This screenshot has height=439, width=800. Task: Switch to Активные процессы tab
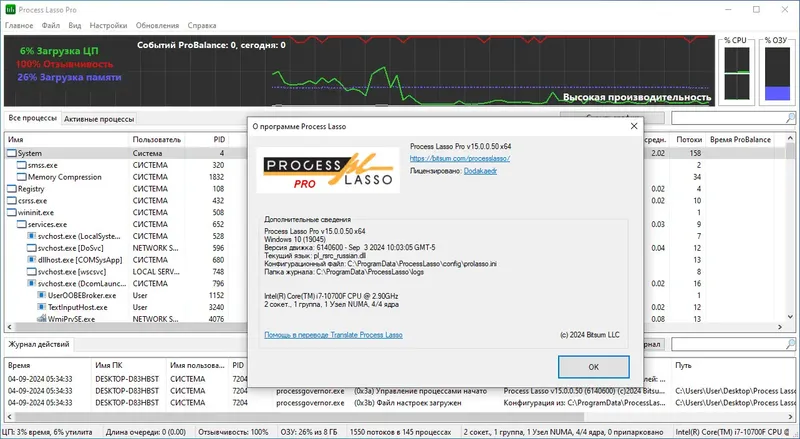(99, 119)
